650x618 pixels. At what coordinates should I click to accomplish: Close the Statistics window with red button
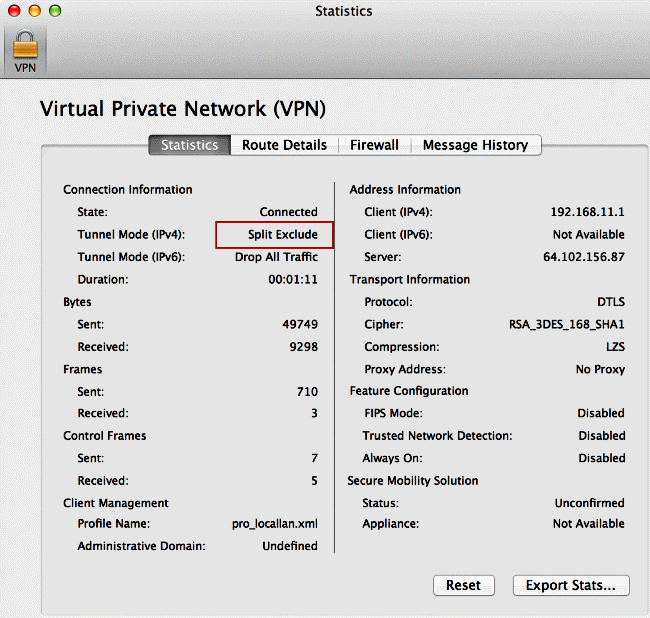click(x=15, y=11)
